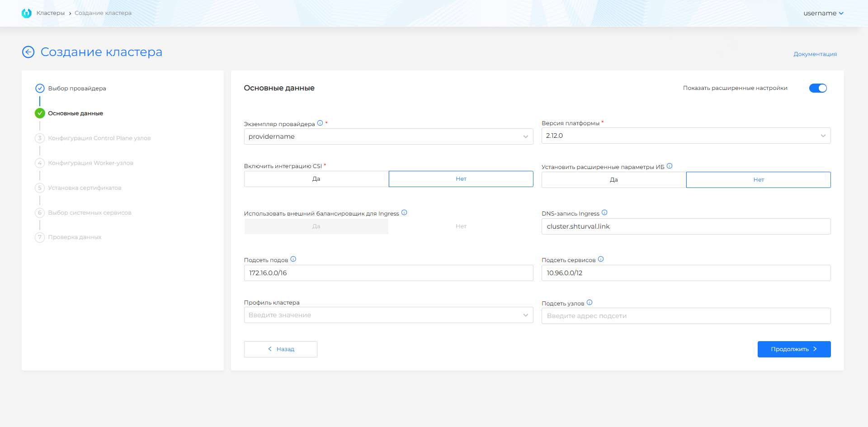Open the username account menu

tap(823, 13)
